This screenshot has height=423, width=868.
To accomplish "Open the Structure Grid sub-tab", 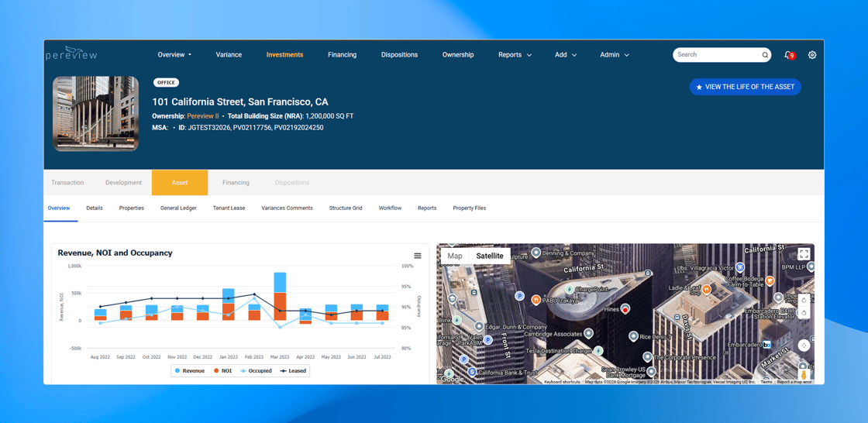I will coord(346,208).
